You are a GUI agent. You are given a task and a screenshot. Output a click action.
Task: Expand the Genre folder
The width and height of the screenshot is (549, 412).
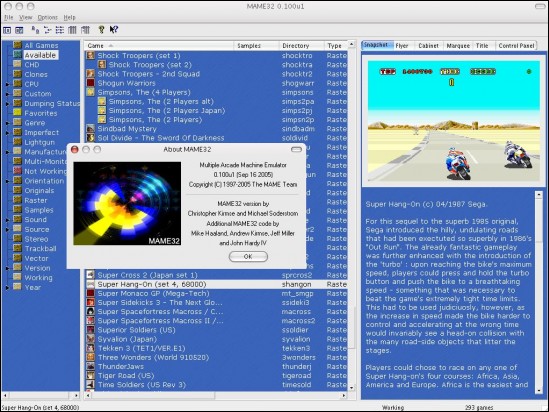[x=7, y=123]
